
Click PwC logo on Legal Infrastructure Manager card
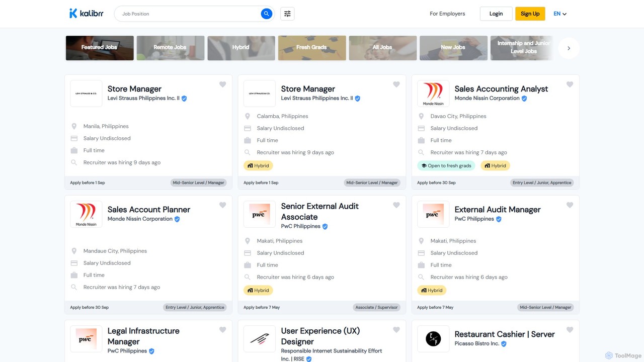(86, 339)
